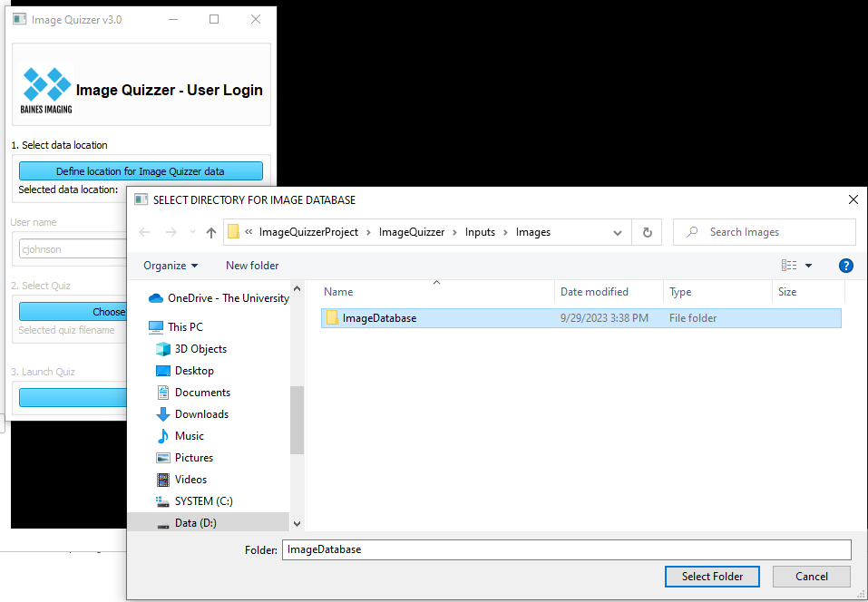Open the blue Help question mark icon
Screen dimensions: 868x602
coord(845,266)
